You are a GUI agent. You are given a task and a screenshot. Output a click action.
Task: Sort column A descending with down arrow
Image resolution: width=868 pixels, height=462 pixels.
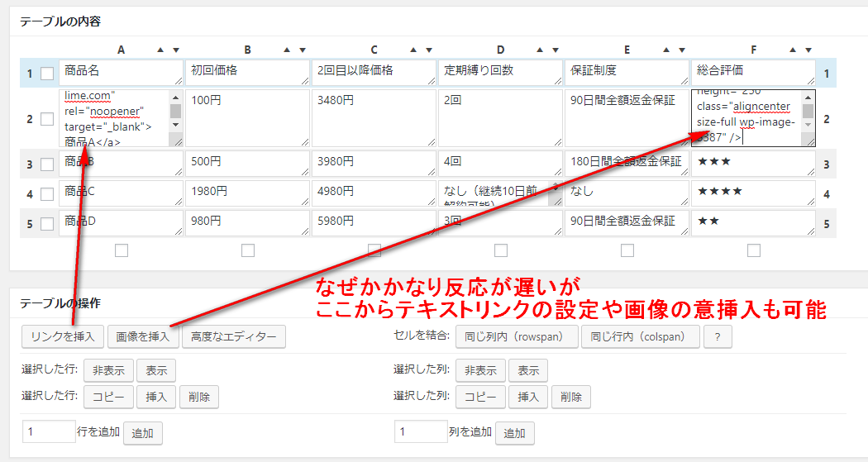pyautogui.click(x=175, y=50)
